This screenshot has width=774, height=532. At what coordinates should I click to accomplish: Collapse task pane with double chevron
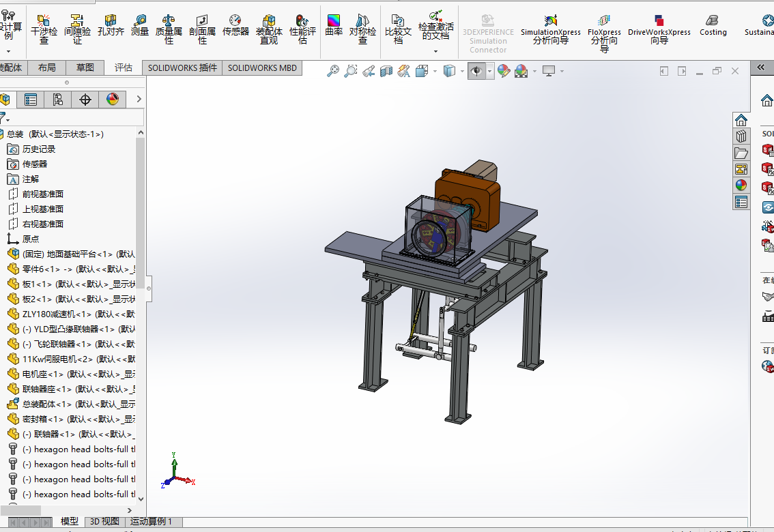pyautogui.click(x=760, y=67)
